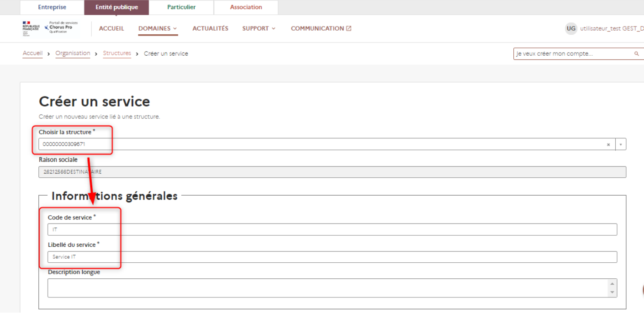The height and width of the screenshot is (313, 644).
Task: Click the search magnifier icon
Action: point(636,54)
